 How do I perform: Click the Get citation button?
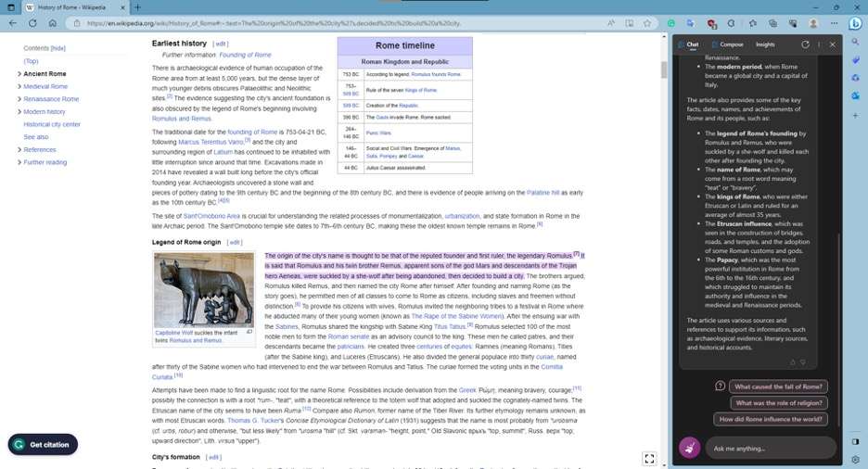point(43,444)
